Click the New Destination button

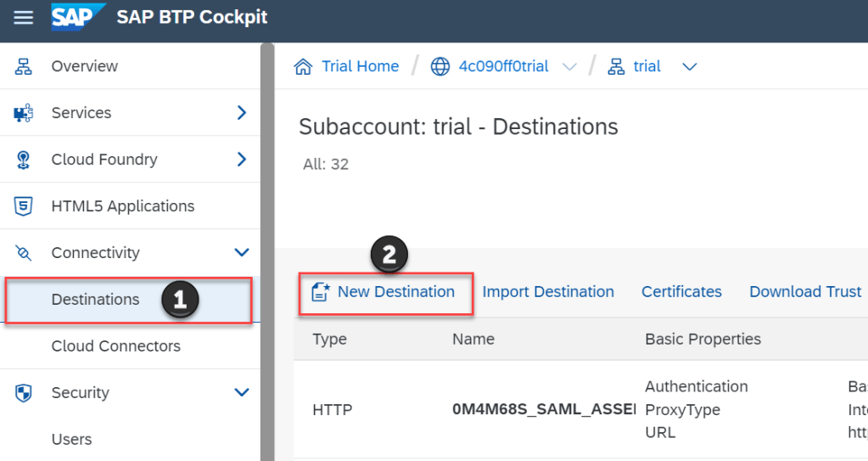coord(384,292)
